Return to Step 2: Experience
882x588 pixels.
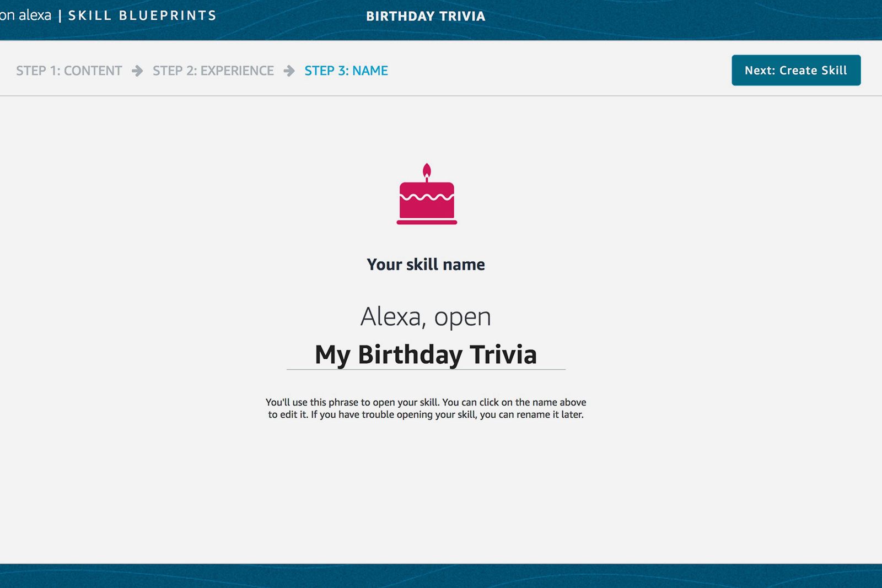(213, 71)
